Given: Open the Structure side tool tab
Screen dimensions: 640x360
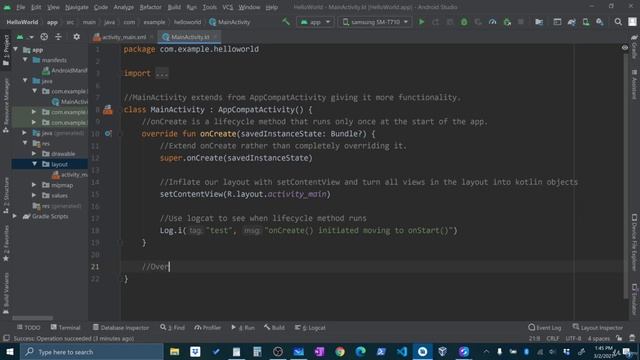Looking at the screenshot, I should point(6,195).
